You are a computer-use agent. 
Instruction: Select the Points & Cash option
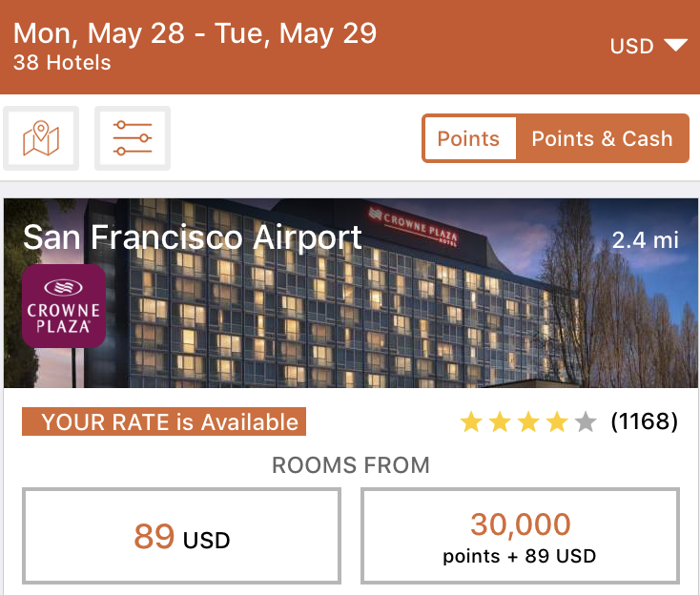pos(602,138)
